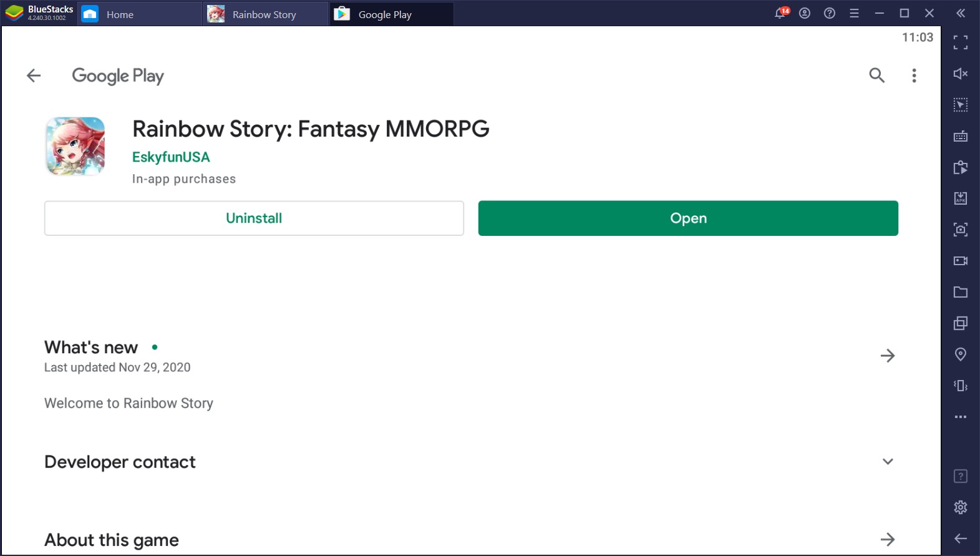Expand the Developer contact section
Image resolution: width=980 pixels, height=556 pixels.
pos(888,462)
